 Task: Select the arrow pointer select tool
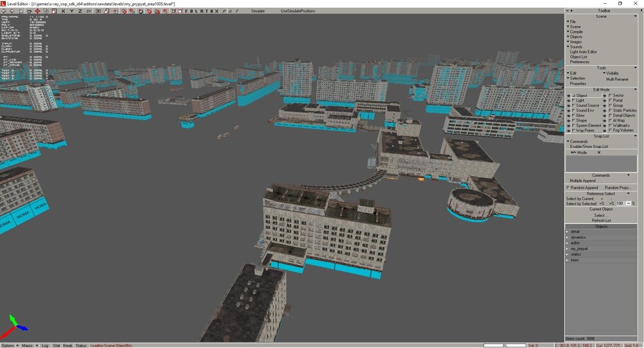point(21,11)
